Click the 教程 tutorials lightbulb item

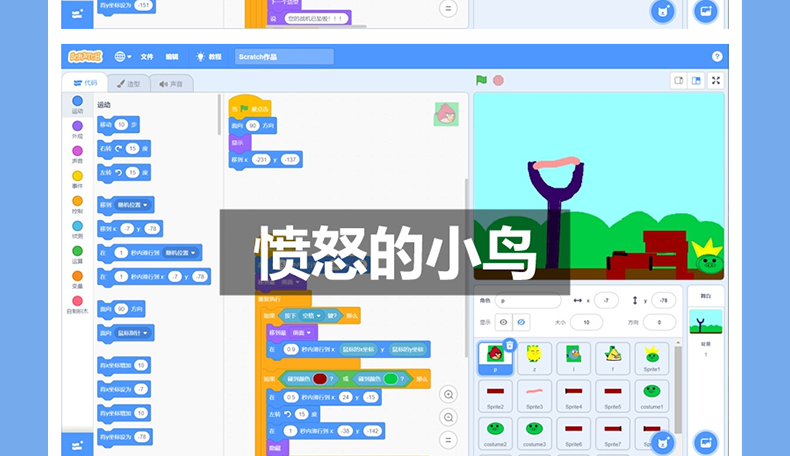209,56
